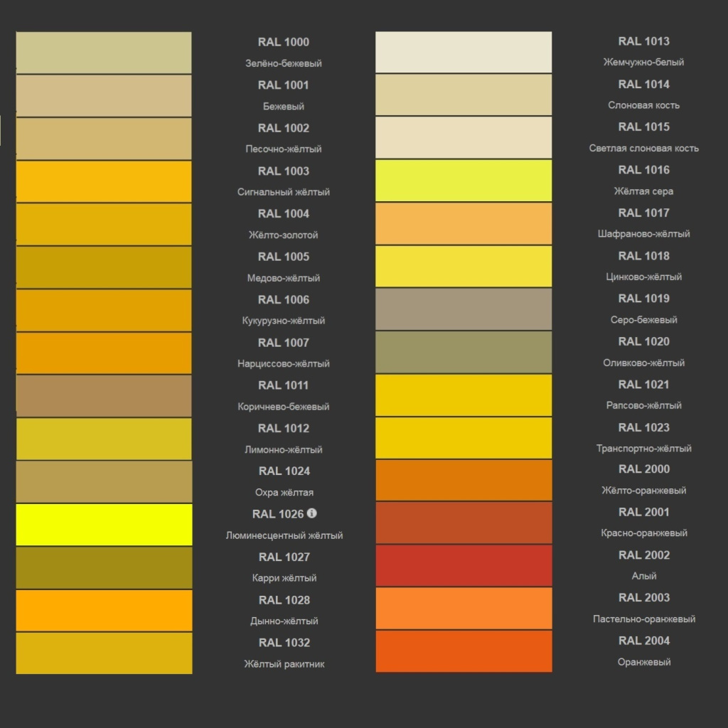Viewport: 728px width, 728px height.
Task: Select the RAL 1002 sand yellow swatch
Action: pyautogui.click(x=104, y=139)
